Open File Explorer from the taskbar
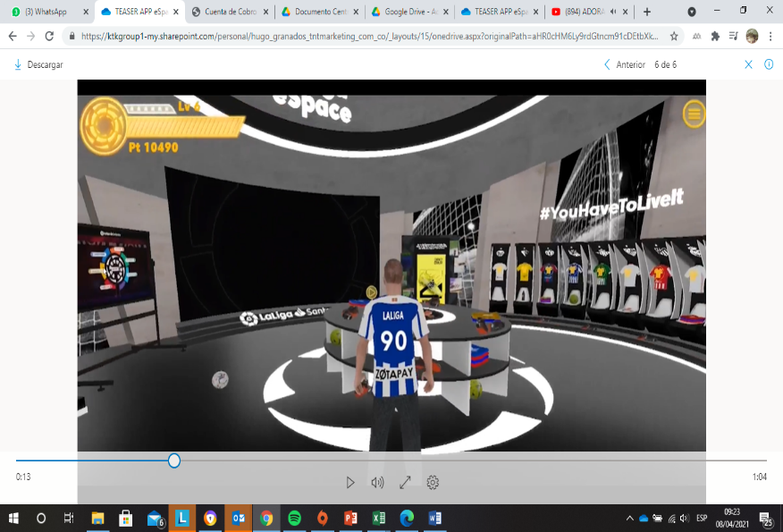Viewport: 783px width, 532px height. click(x=97, y=518)
